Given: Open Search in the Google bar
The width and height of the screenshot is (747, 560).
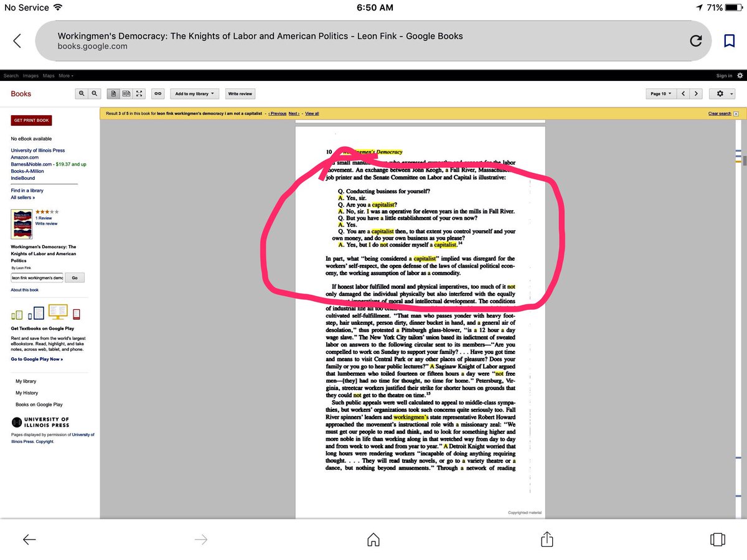Looking at the screenshot, I should click(11, 76).
